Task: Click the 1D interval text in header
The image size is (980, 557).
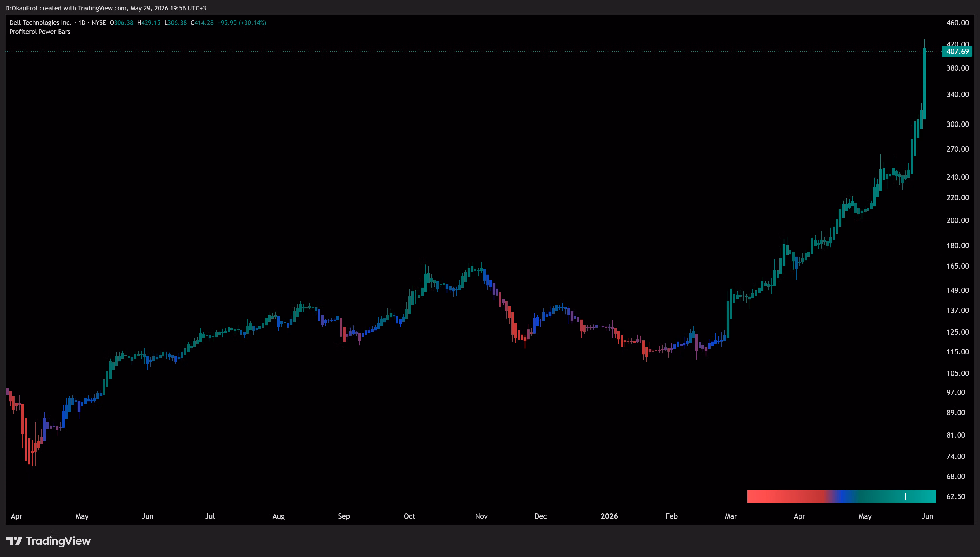Action: coord(82,23)
